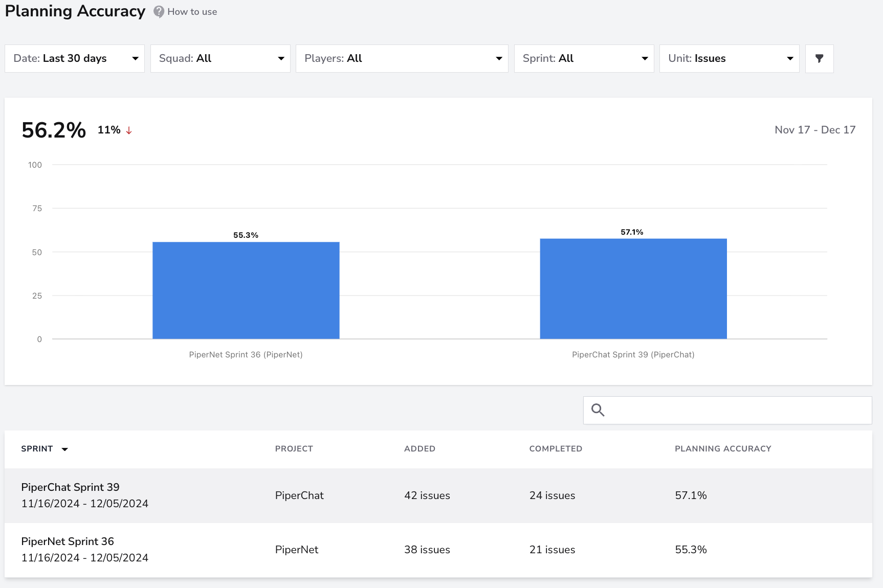Focus the table search input field
Image resolution: width=883 pixels, height=588 pixels.
click(727, 410)
